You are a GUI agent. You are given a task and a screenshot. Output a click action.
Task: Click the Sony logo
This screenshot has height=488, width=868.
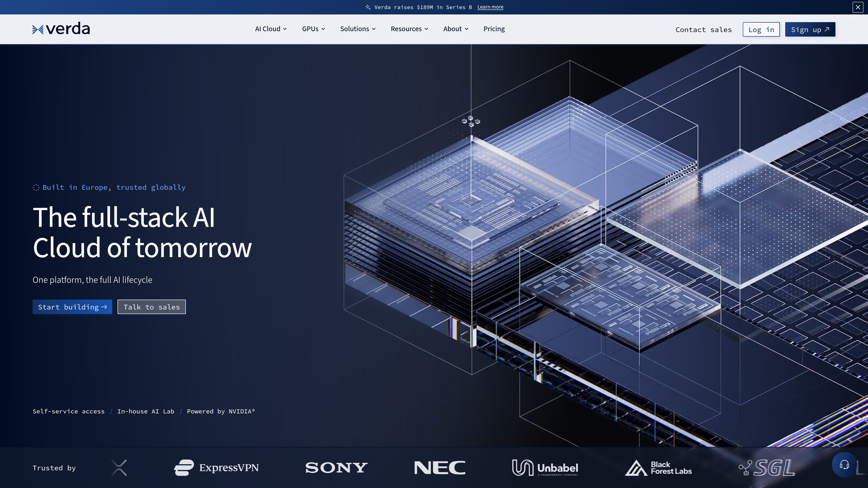pos(336,467)
